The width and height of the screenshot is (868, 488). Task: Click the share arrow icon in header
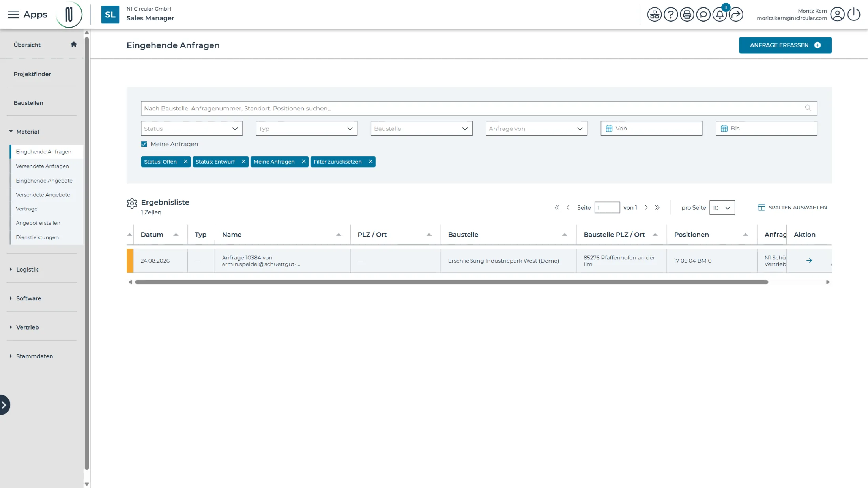coord(736,15)
